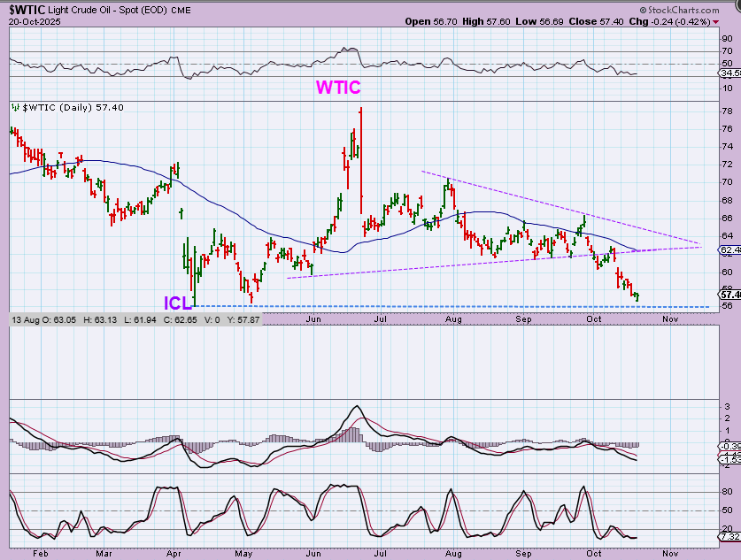
Task: Click the red down-arrow next to Chg
Action: point(715,20)
